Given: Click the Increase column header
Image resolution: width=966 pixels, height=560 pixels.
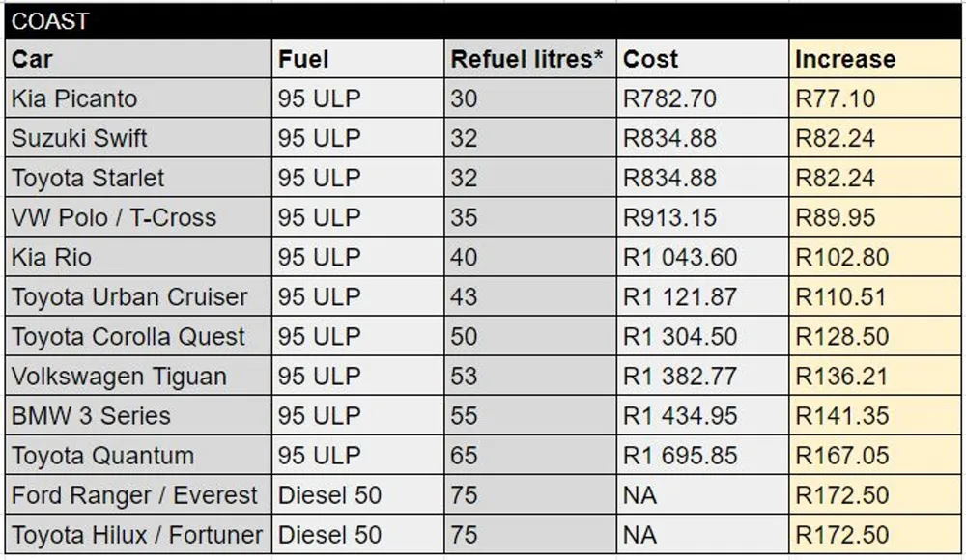Looking at the screenshot, I should coord(875,59).
